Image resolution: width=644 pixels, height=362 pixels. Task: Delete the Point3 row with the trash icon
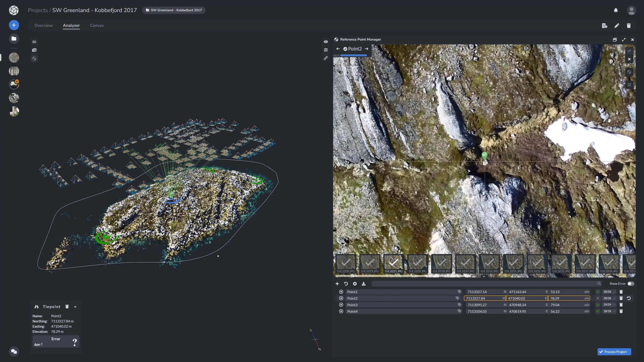pos(621,305)
